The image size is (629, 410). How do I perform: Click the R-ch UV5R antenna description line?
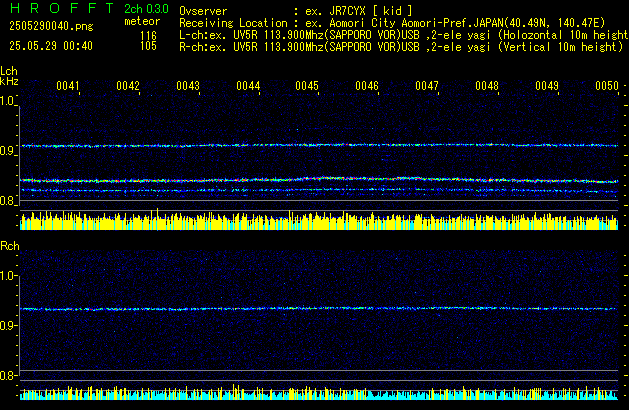401,47
